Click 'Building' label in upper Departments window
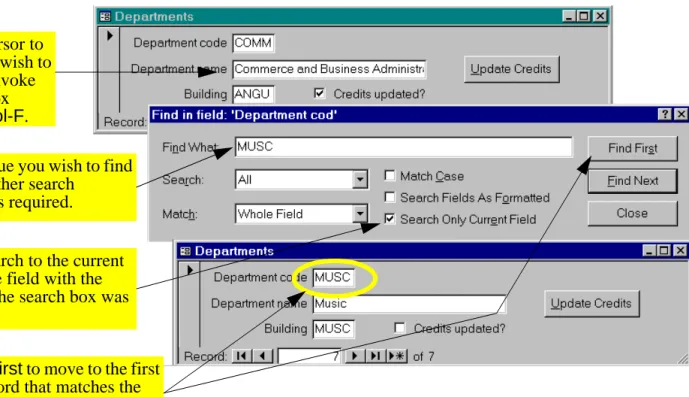Image resolution: width=689 pixels, height=397 pixels. [205, 94]
